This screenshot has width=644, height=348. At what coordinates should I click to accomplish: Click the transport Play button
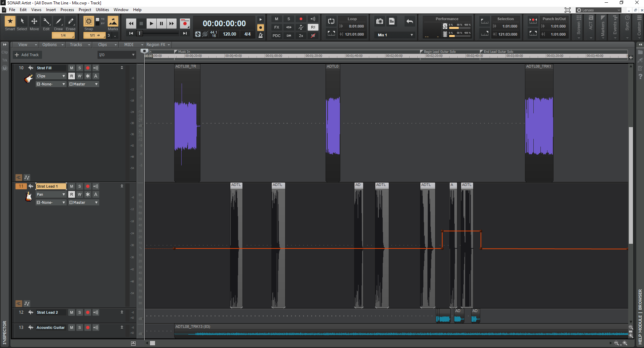[x=151, y=24]
